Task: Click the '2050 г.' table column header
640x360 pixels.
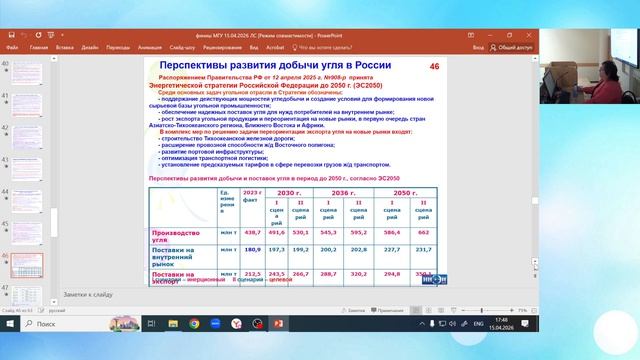Action: pyautogui.click(x=405, y=193)
